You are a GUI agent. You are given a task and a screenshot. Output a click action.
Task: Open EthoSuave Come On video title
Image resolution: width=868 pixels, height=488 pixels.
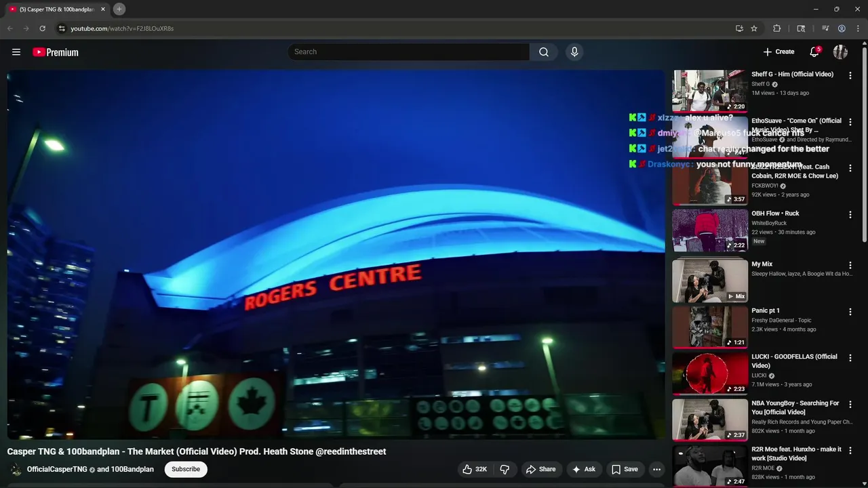796,125
